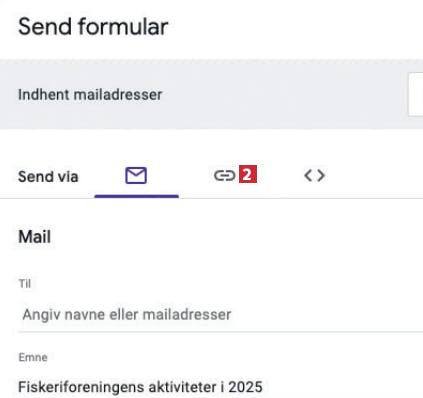Select the envelope mail send option
The image size is (423, 398).
136,175
